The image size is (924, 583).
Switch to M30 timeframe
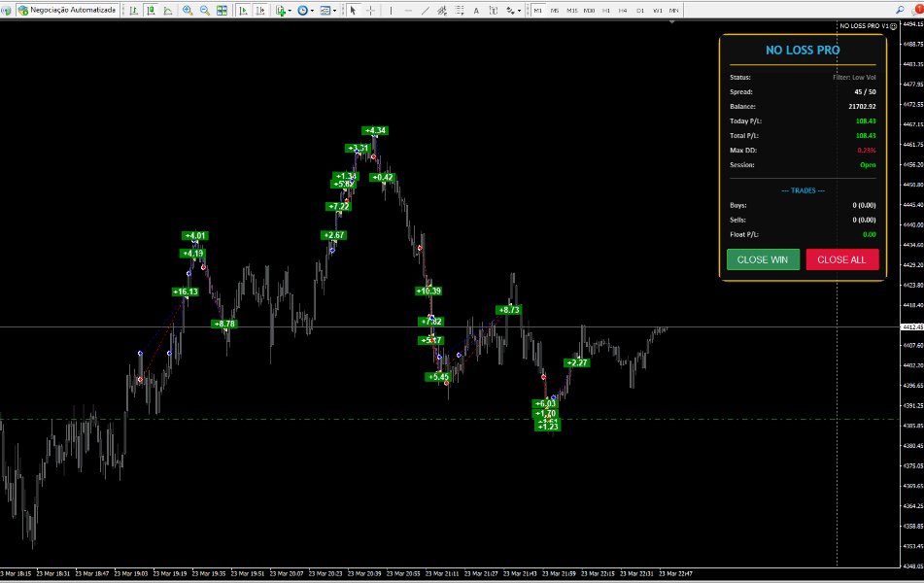(x=589, y=10)
